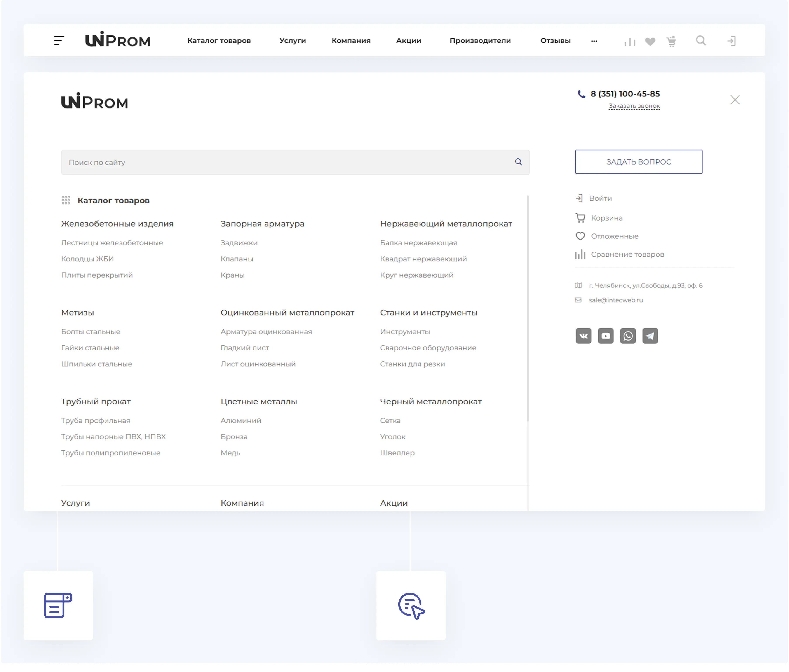
Task: Click the magnifier search icon in header
Action: point(701,40)
